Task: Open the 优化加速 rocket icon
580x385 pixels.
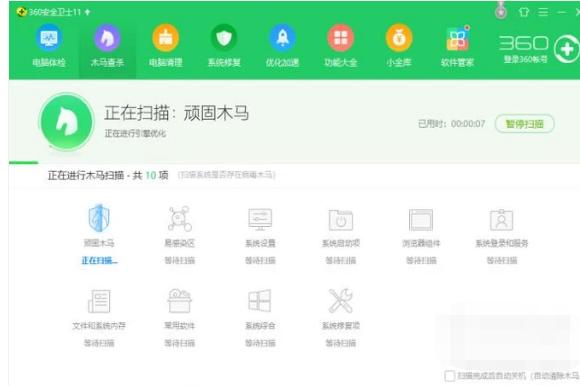Action: pyautogui.click(x=282, y=38)
